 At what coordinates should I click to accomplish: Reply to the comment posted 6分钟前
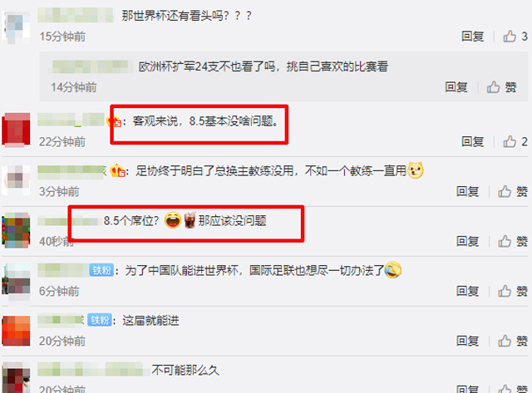pyautogui.click(x=467, y=291)
